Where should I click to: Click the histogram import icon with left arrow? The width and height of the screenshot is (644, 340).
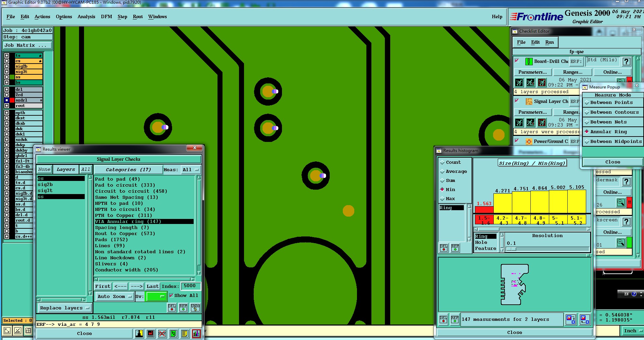click(x=585, y=319)
